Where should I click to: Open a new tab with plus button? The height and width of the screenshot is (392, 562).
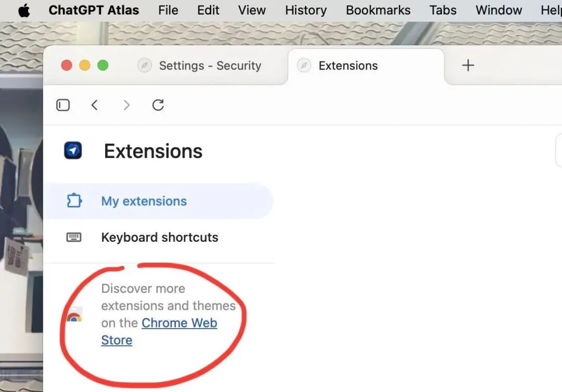pos(468,66)
